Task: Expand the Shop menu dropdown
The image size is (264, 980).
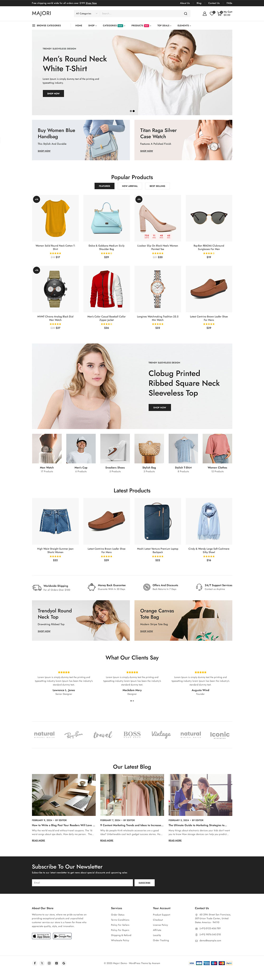Action: (x=92, y=25)
